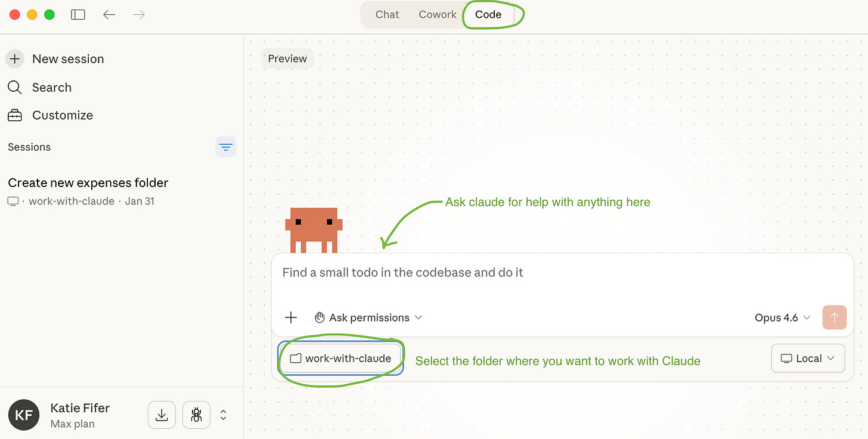Click the monitor icon under expenses session
This screenshot has height=439, width=868.
13,201
